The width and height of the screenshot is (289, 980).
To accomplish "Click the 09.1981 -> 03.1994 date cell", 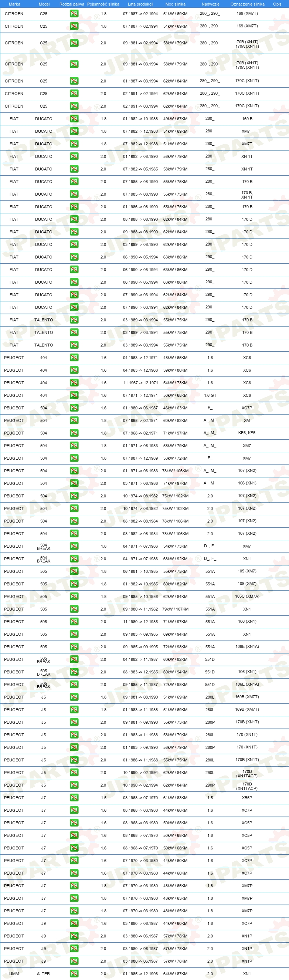I will coord(140,64).
